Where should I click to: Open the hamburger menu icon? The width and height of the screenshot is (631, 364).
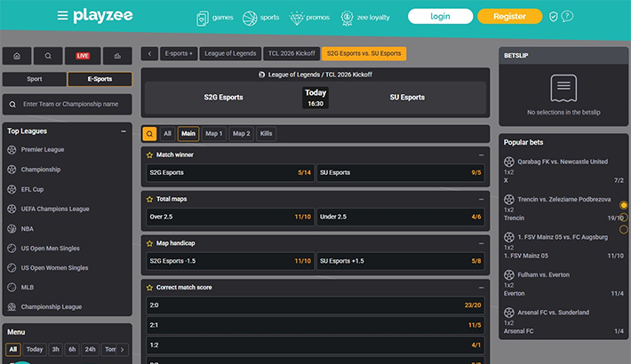click(62, 16)
